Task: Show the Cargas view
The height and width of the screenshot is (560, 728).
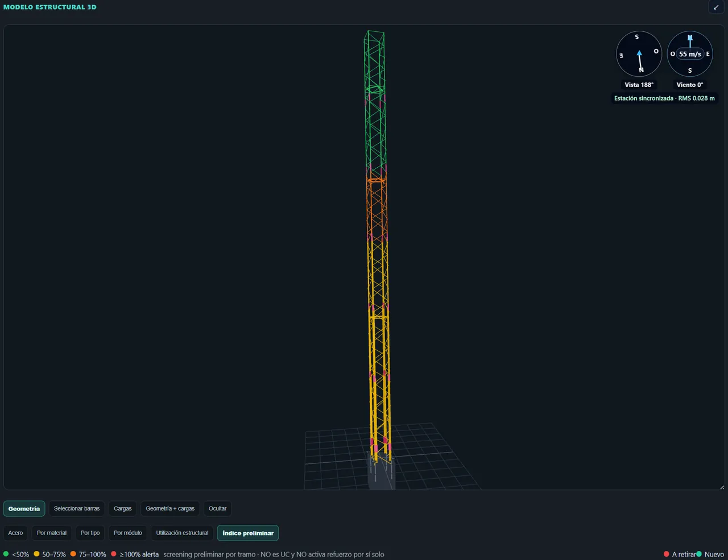Action: [123, 509]
